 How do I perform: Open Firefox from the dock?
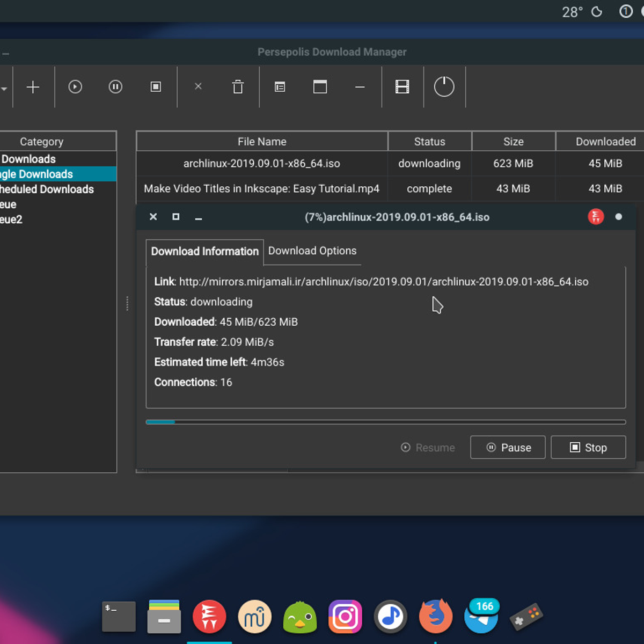click(x=435, y=616)
